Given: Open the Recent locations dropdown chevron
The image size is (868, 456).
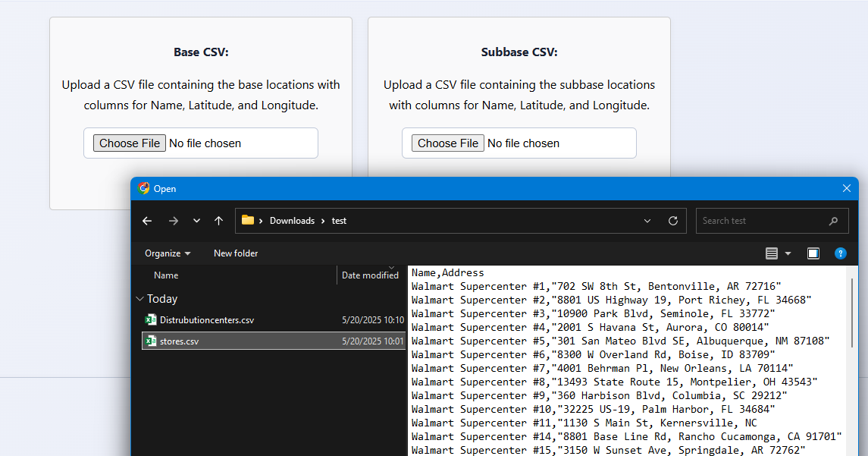Looking at the screenshot, I should tap(196, 221).
